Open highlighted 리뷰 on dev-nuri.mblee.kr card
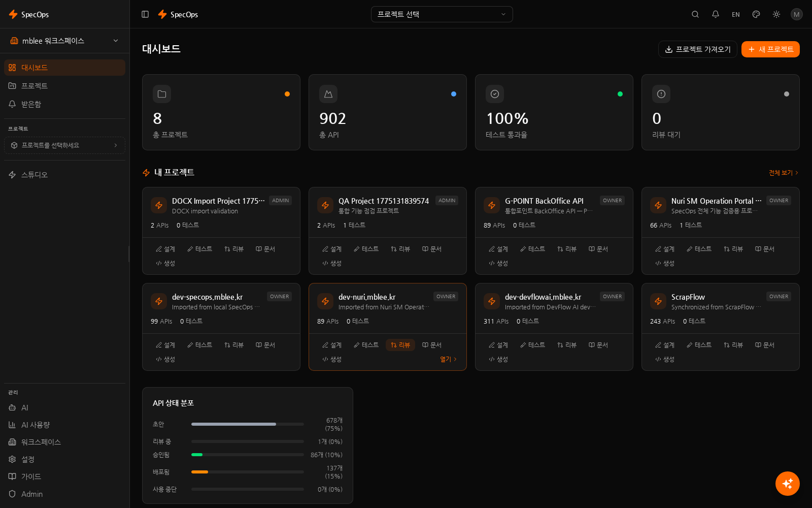The height and width of the screenshot is (508, 812). (400, 345)
